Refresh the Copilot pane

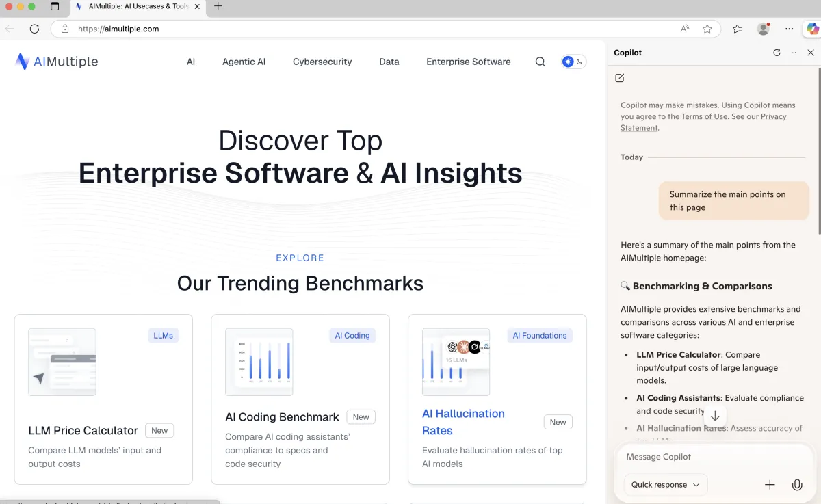(777, 53)
